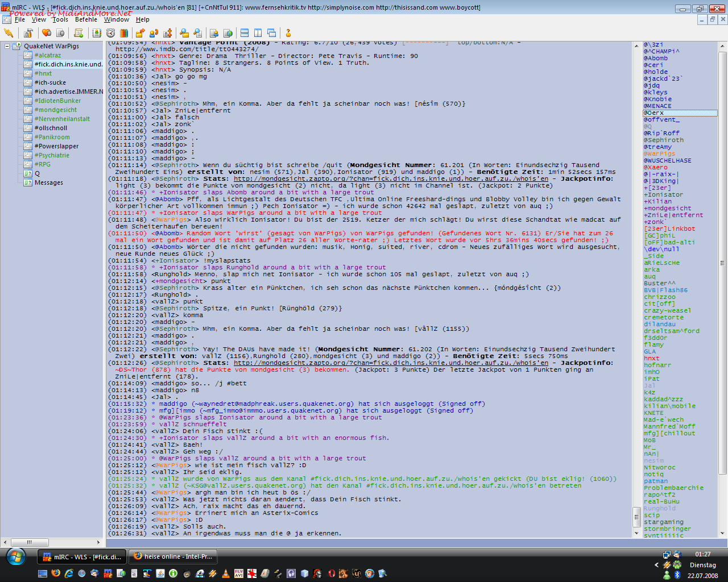Open the Timer clock toolbar icon

(x=110, y=33)
